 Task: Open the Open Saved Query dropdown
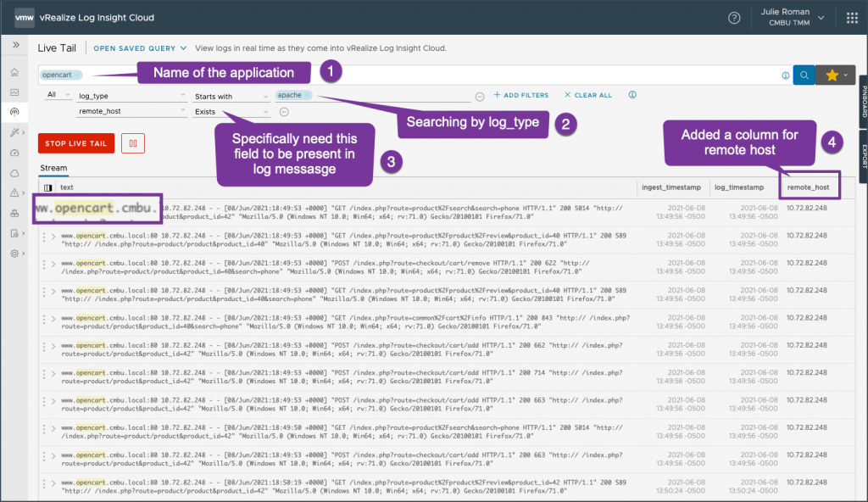140,48
